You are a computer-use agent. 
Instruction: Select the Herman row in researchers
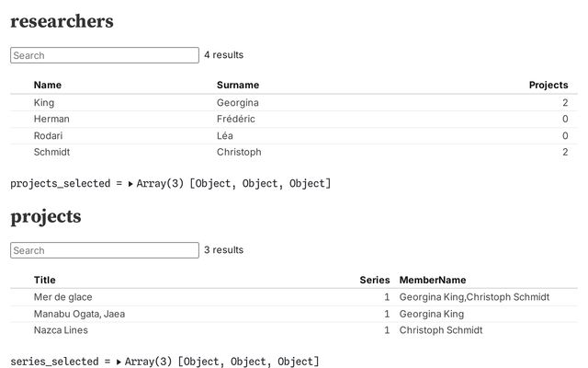pos(294,119)
